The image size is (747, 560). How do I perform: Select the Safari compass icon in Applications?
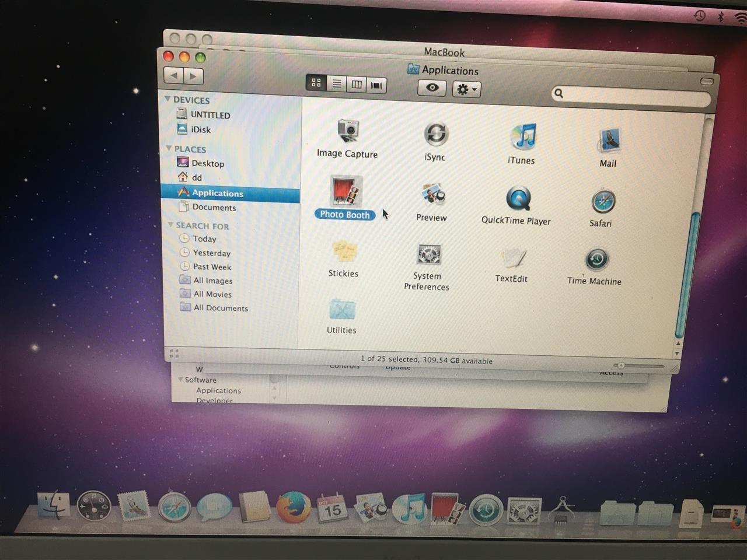603,202
